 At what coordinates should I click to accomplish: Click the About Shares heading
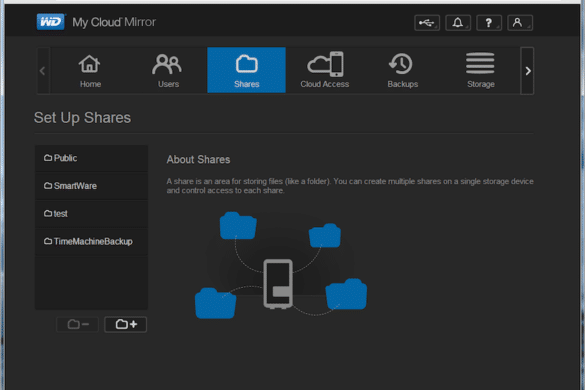click(198, 160)
